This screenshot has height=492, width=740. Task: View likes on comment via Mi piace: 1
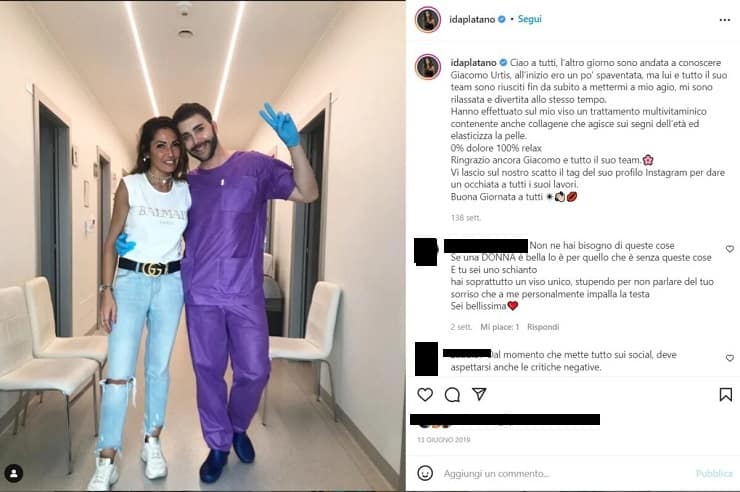(x=499, y=326)
